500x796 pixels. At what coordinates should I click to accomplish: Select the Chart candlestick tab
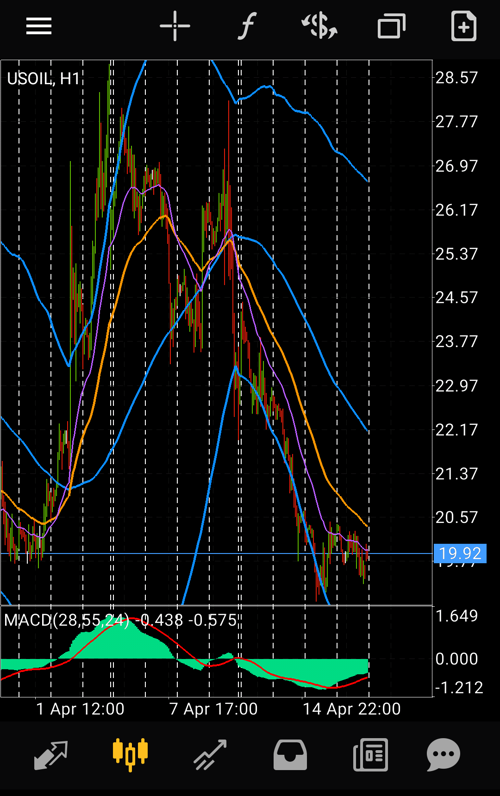tap(130, 754)
